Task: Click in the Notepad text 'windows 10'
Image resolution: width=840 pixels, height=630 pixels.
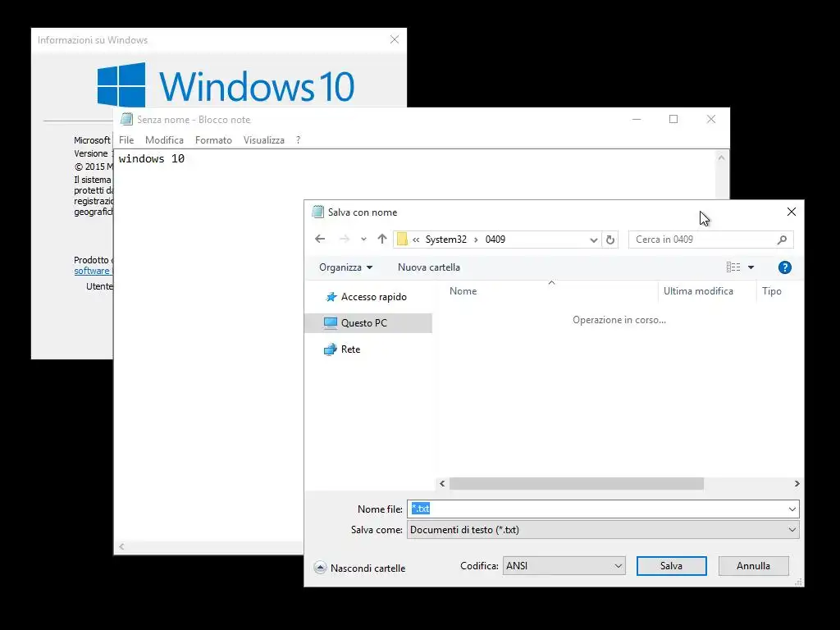Action: point(152,158)
